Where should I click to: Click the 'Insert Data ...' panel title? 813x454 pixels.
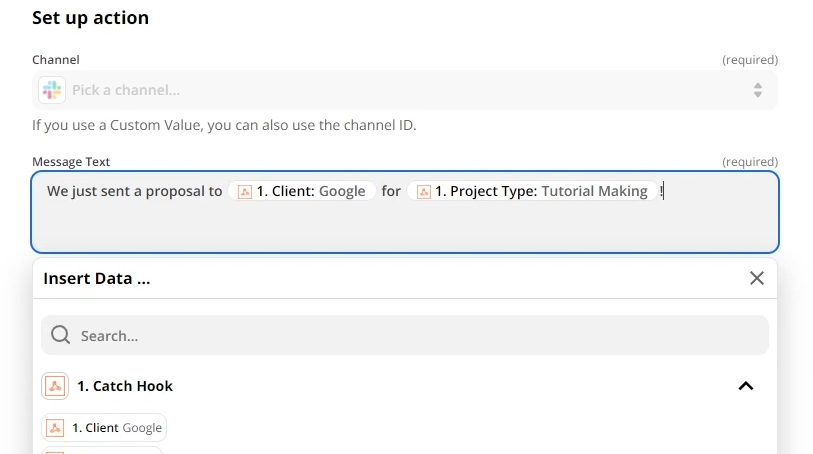(x=96, y=278)
